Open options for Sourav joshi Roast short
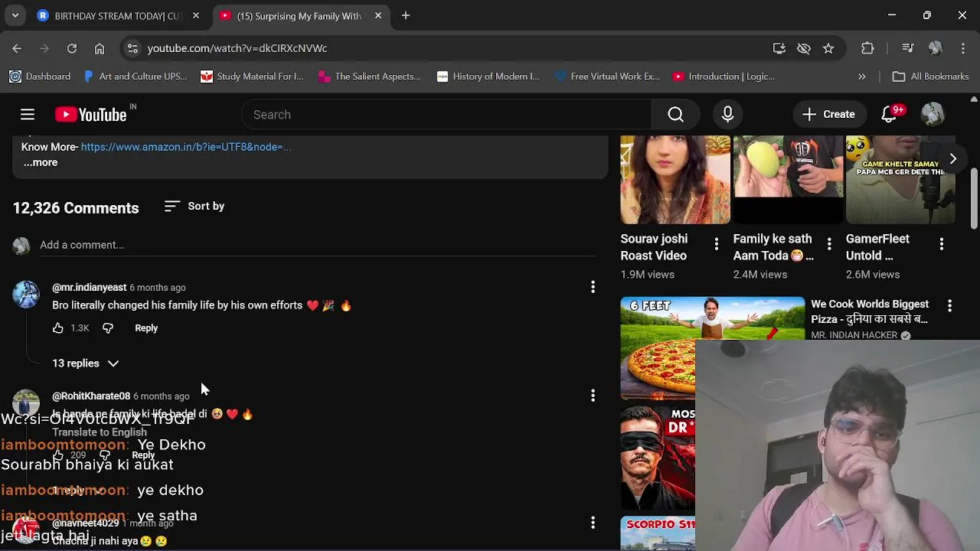Image resolution: width=980 pixels, height=551 pixels. click(716, 244)
